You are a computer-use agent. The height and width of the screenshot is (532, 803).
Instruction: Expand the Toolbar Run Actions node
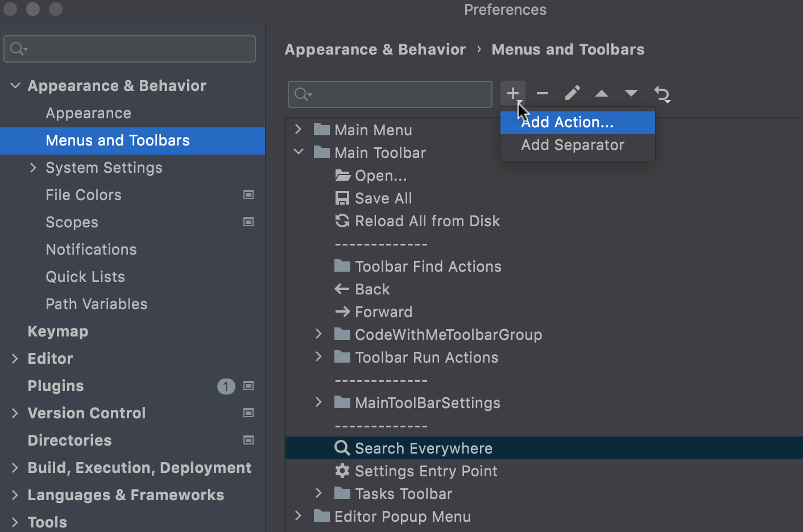pos(319,357)
